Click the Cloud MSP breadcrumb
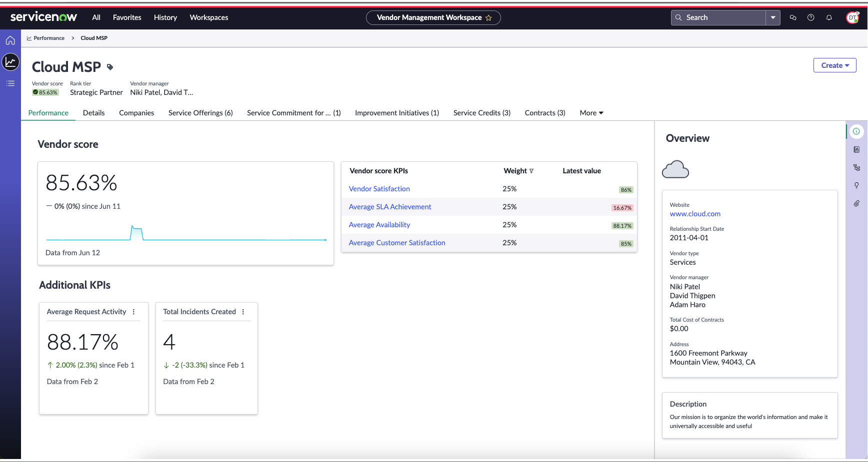This screenshot has width=868, height=462. (x=94, y=38)
